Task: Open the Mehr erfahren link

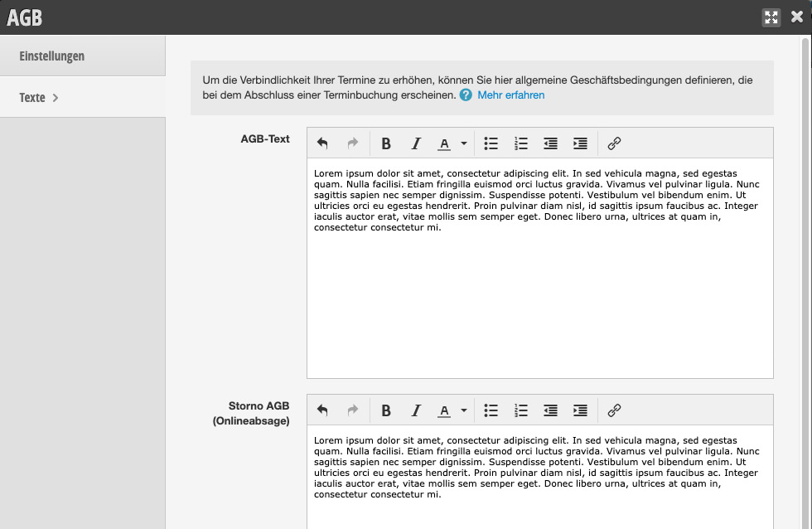Action: click(510, 95)
